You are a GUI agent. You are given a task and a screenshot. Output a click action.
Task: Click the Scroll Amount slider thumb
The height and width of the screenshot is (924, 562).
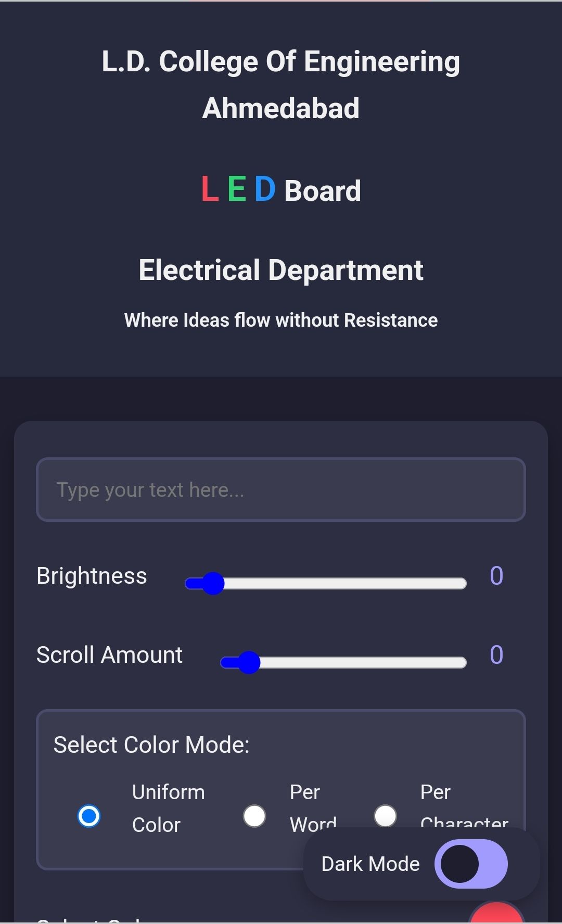tap(249, 663)
